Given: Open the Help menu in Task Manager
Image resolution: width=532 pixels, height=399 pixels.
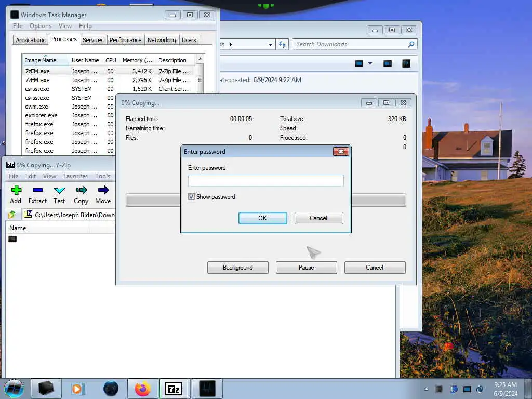Looking at the screenshot, I should coord(85,26).
